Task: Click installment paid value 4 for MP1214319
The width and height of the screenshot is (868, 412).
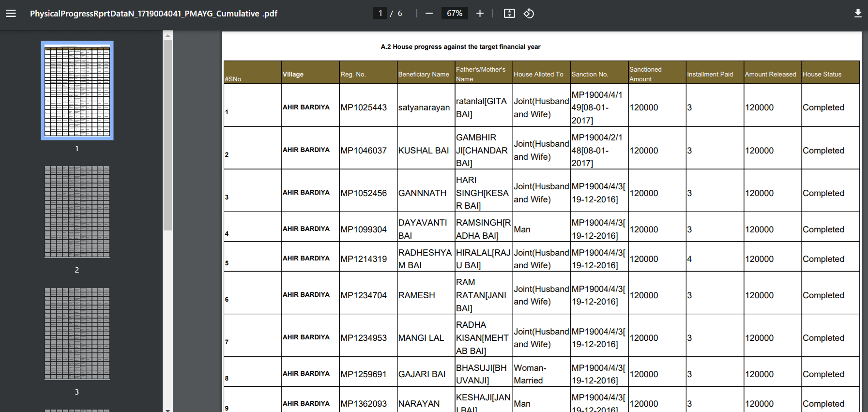Action: coord(689,259)
